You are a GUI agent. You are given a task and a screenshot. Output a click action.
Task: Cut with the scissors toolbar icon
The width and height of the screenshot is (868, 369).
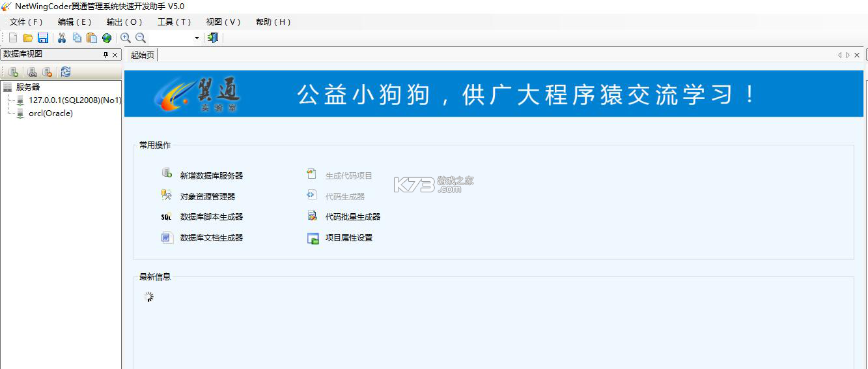click(62, 38)
